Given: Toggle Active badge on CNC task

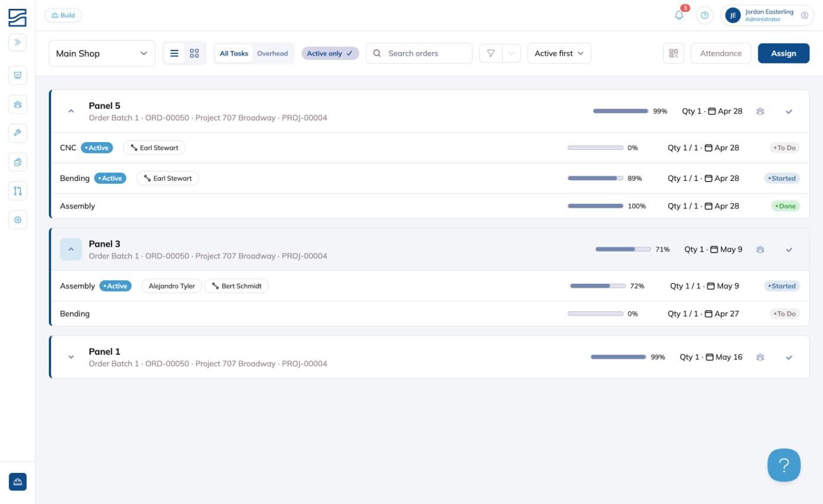Looking at the screenshot, I should point(97,148).
